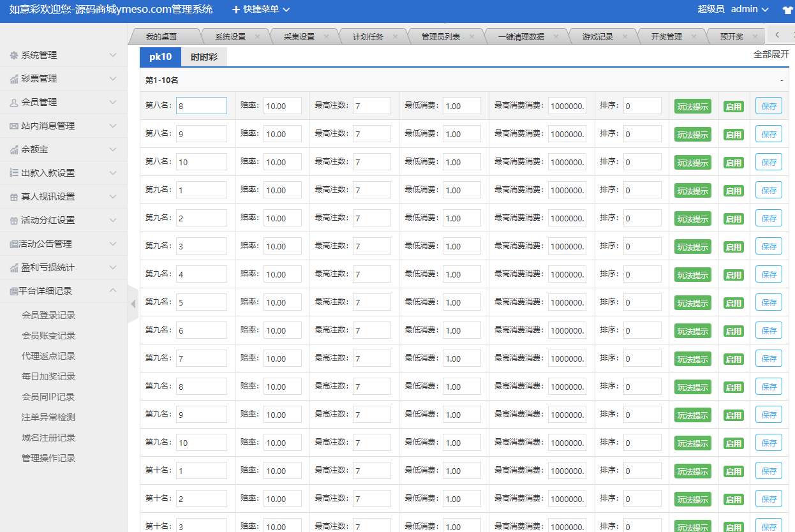This screenshot has width=795, height=532.
Task: Switch to the 时时彩 tab
Action: [204, 57]
